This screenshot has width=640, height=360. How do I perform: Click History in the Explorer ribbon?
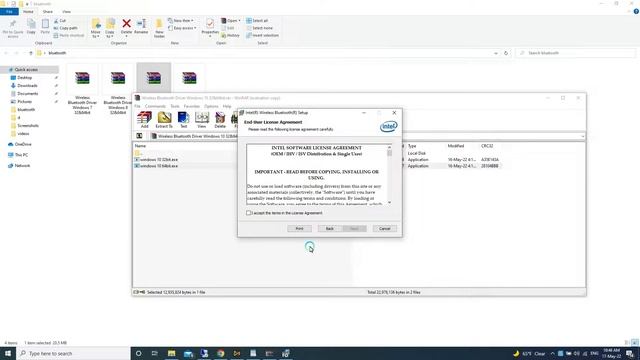231,35
